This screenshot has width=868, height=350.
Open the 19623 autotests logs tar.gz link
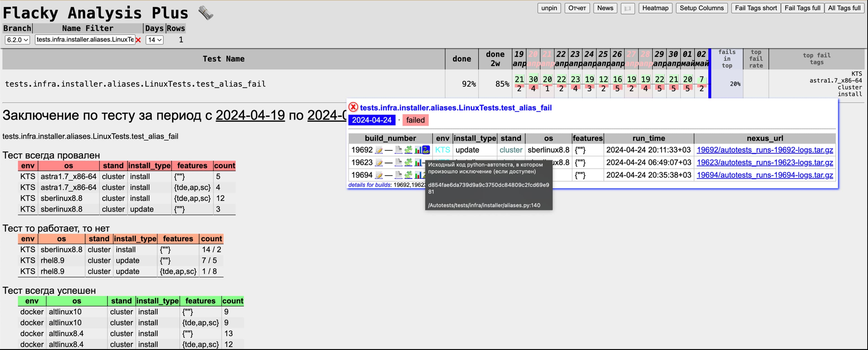pyautogui.click(x=764, y=163)
